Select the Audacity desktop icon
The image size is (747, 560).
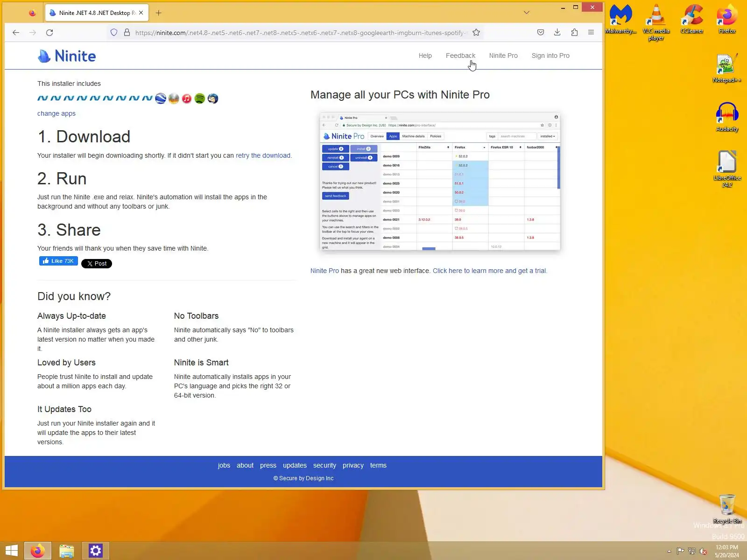coord(727,117)
